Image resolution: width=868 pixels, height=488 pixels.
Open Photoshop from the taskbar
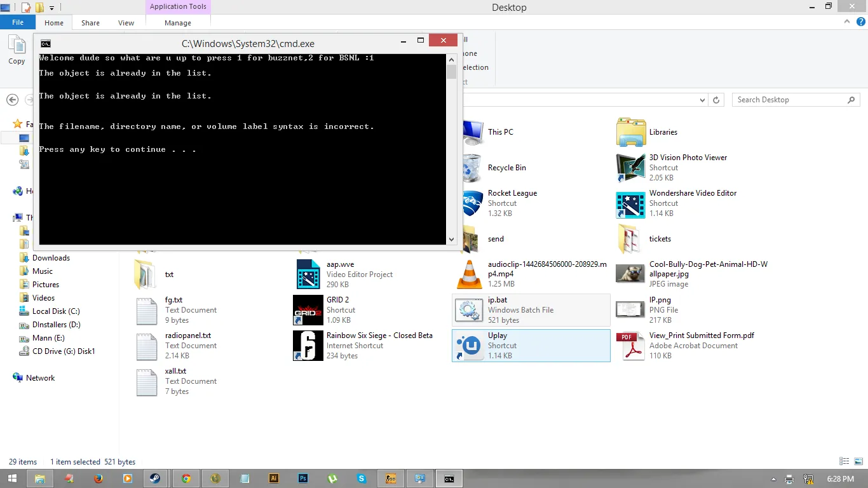pyautogui.click(x=303, y=478)
